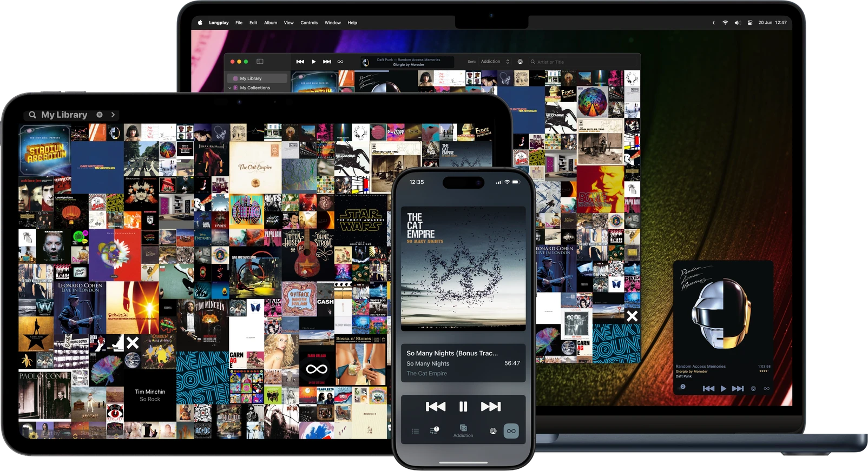This screenshot has height=471, width=868.
Task: Open the Edit menu
Action: click(253, 23)
